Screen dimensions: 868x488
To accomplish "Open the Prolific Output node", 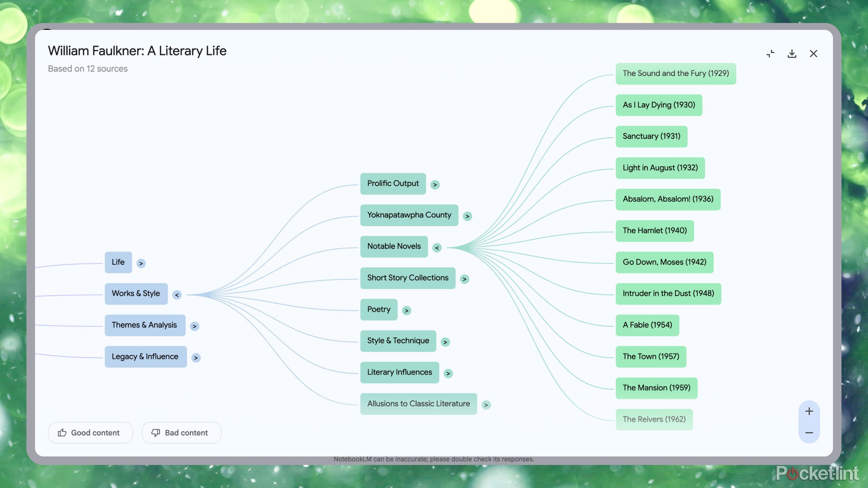I will [393, 184].
